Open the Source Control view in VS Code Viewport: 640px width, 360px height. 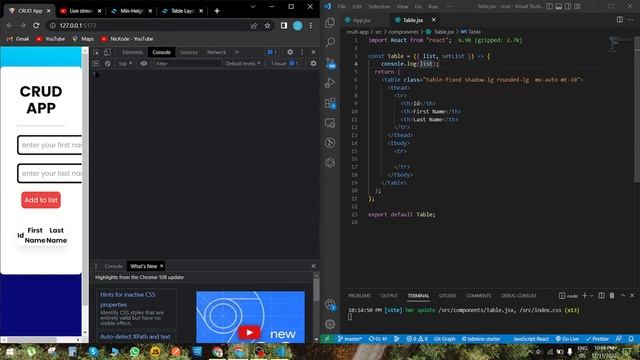330,62
